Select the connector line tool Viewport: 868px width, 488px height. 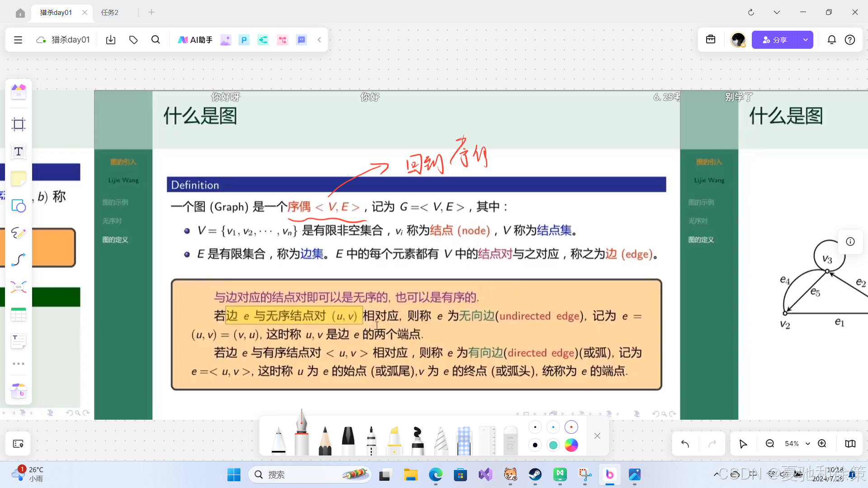click(x=19, y=260)
